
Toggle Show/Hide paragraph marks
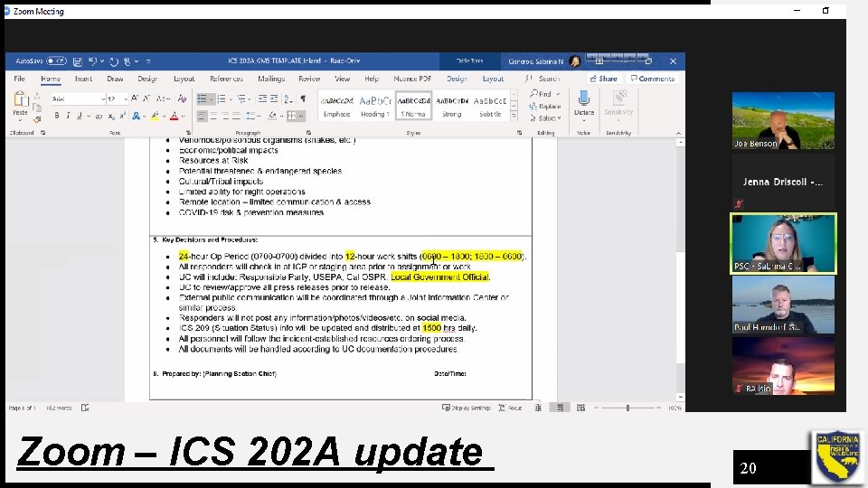[x=304, y=99]
